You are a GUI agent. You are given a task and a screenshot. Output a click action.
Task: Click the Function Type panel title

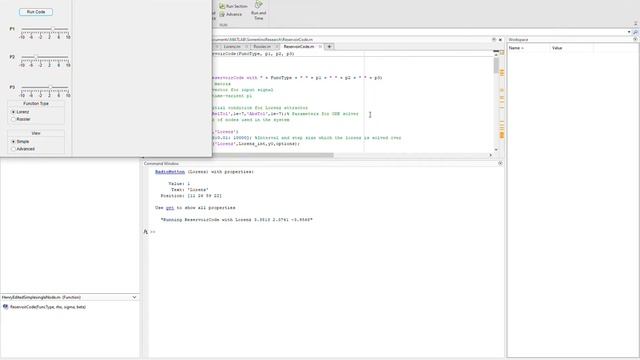coord(36,104)
